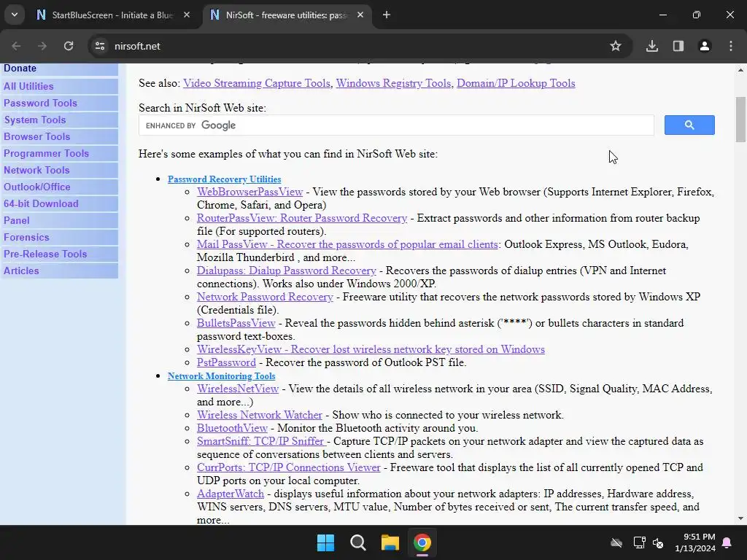The width and height of the screenshot is (747, 560).
Task: Open BluetoothView link
Action: tap(233, 428)
